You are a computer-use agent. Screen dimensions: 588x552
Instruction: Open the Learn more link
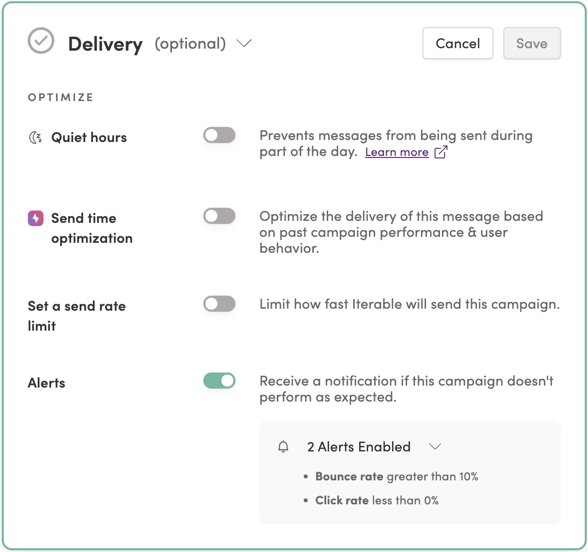(397, 152)
